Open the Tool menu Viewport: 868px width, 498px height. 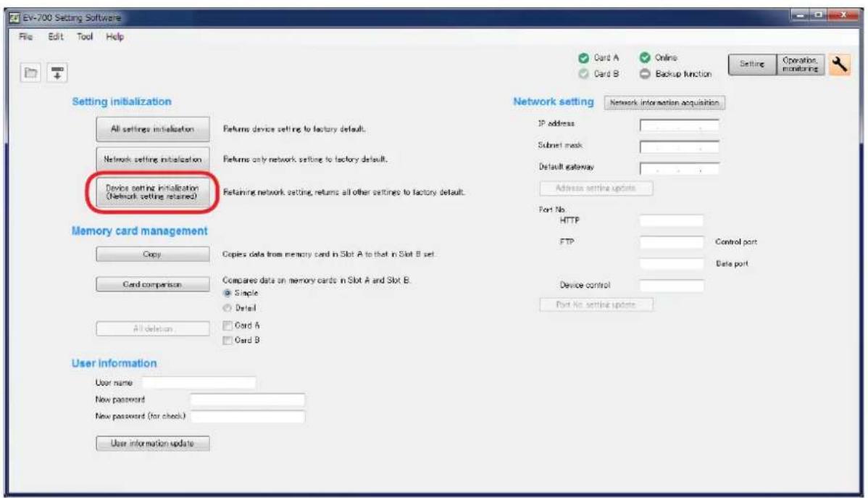tap(85, 36)
